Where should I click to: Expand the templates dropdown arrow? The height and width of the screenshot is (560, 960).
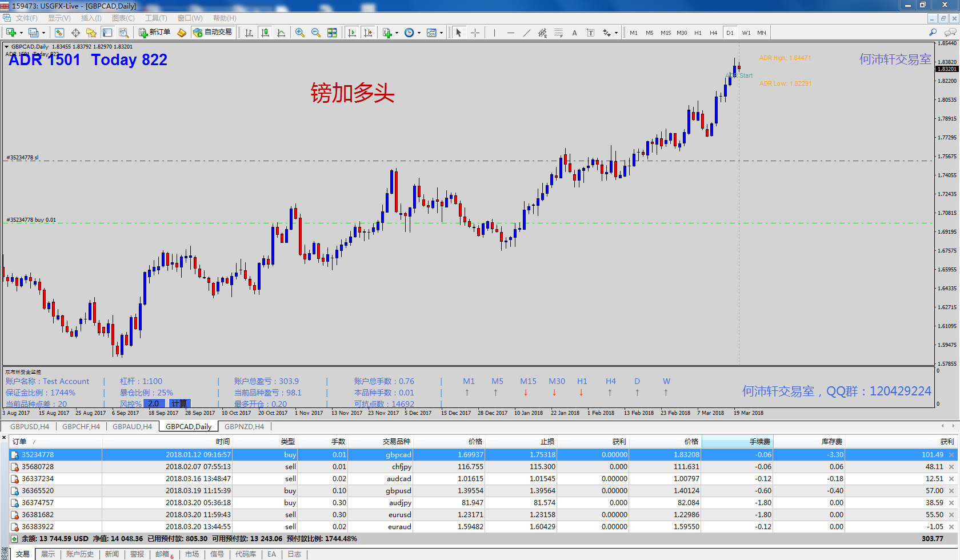click(x=441, y=33)
